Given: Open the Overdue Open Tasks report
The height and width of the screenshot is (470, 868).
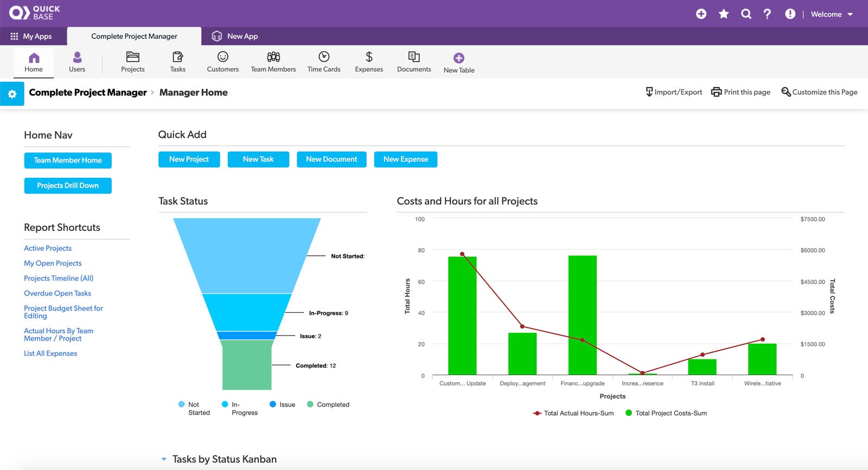Looking at the screenshot, I should click(x=58, y=293).
